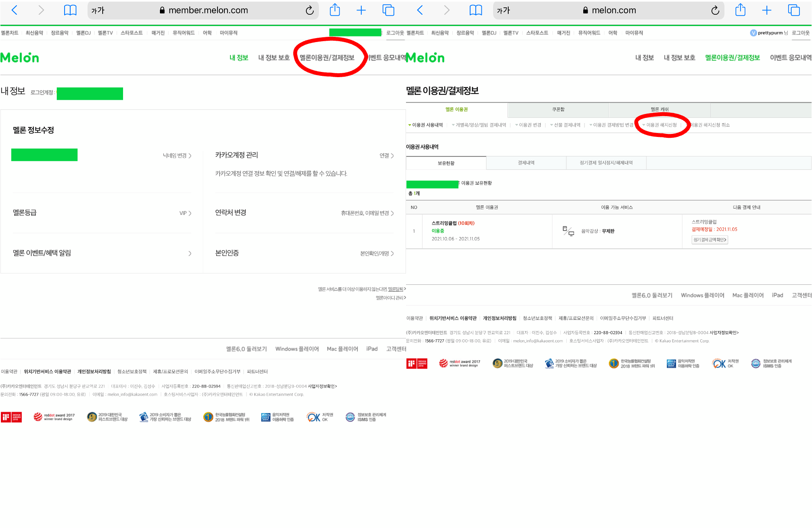The width and height of the screenshot is (812, 530).
Task: Click Mac 플레이어 in right footer
Action: pos(748,295)
